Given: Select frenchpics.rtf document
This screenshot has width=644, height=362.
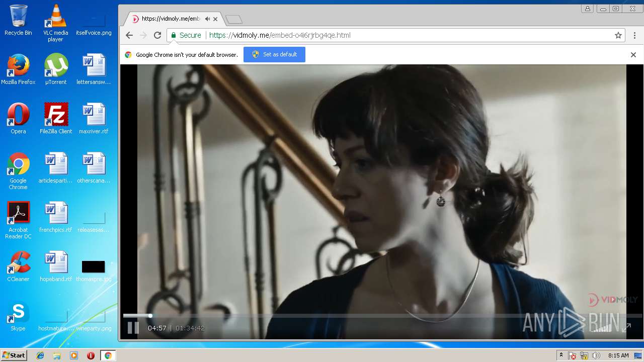Looking at the screenshot, I should [55, 217].
